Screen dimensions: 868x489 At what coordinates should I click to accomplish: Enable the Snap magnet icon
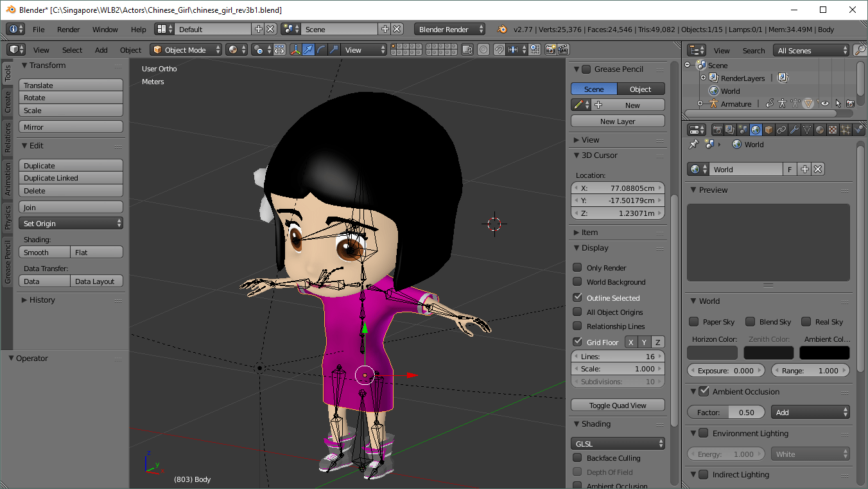pyautogui.click(x=499, y=49)
